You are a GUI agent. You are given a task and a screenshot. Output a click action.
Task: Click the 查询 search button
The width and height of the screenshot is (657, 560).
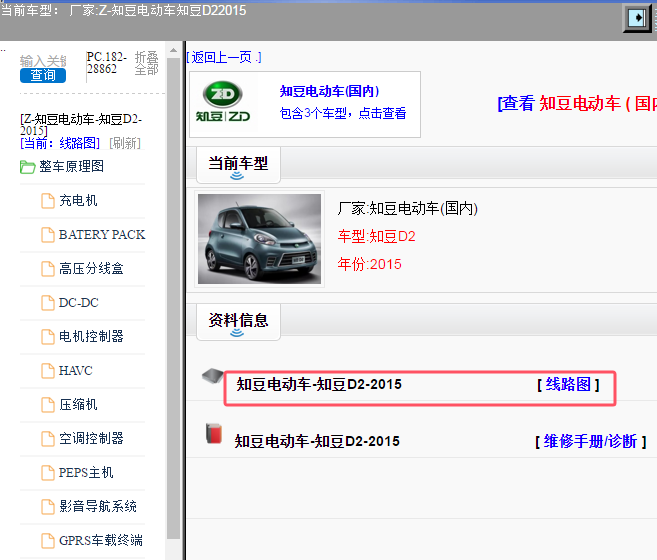coord(43,75)
